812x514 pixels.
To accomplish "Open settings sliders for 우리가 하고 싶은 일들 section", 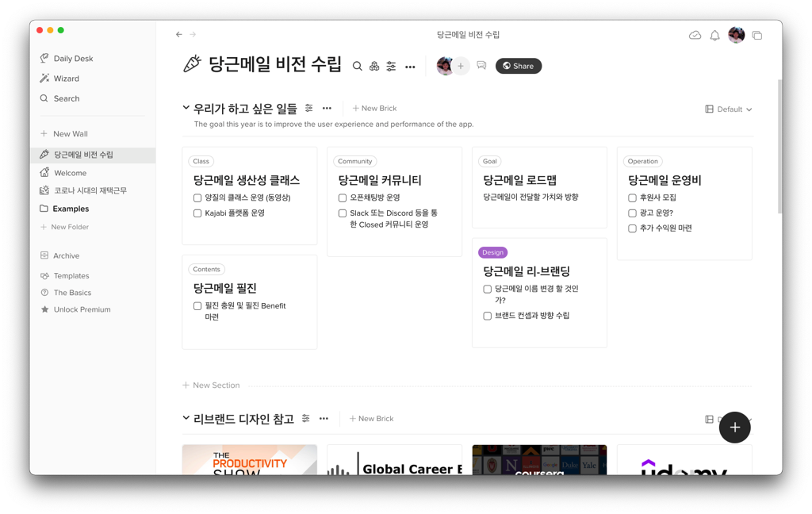I will pyautogui.click(x=308, y=108).
